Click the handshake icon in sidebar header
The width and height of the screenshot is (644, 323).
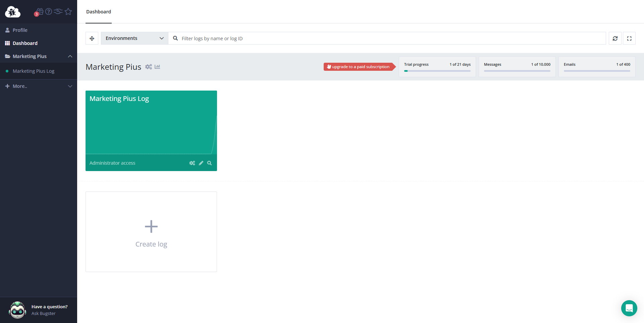[x=58, y=12]
